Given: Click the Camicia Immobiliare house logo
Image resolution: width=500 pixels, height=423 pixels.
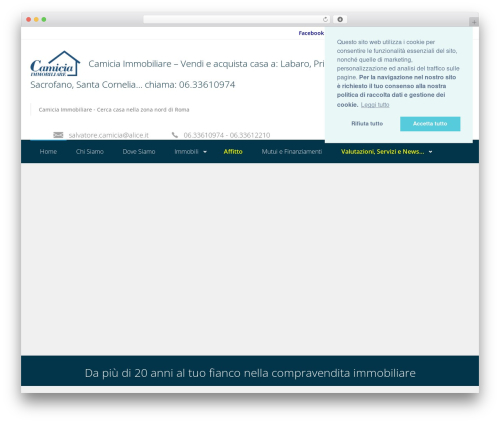Looking at the screenshot, I should 55,64.
